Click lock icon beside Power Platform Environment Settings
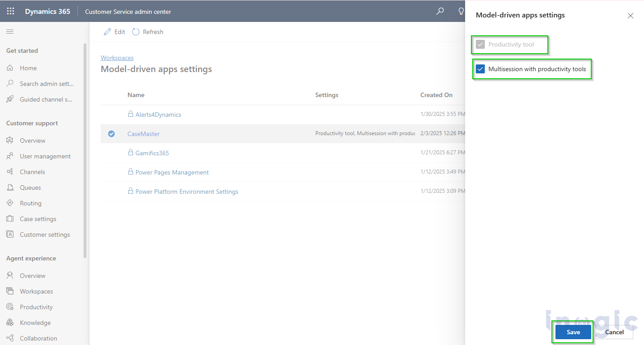The height and width of the screenshot is (345, 644). (131, 191)
